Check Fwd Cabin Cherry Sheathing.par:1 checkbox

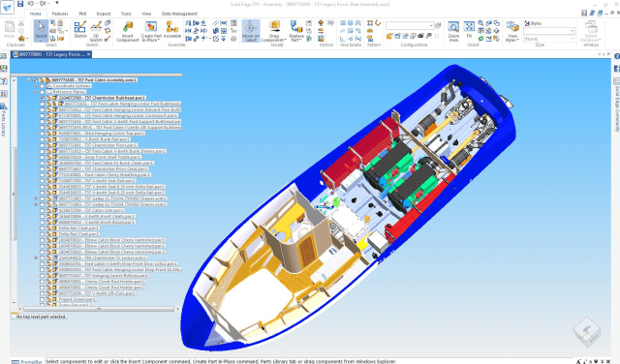click(x=43, y=174)
